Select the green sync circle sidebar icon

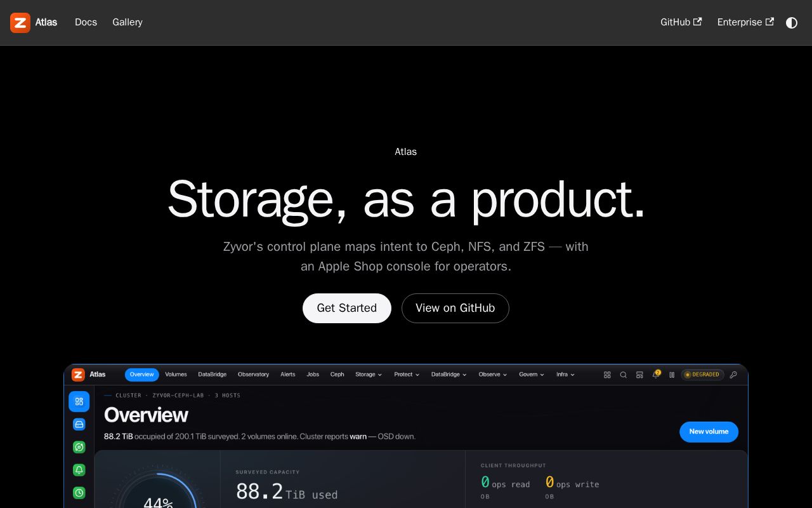79,447
